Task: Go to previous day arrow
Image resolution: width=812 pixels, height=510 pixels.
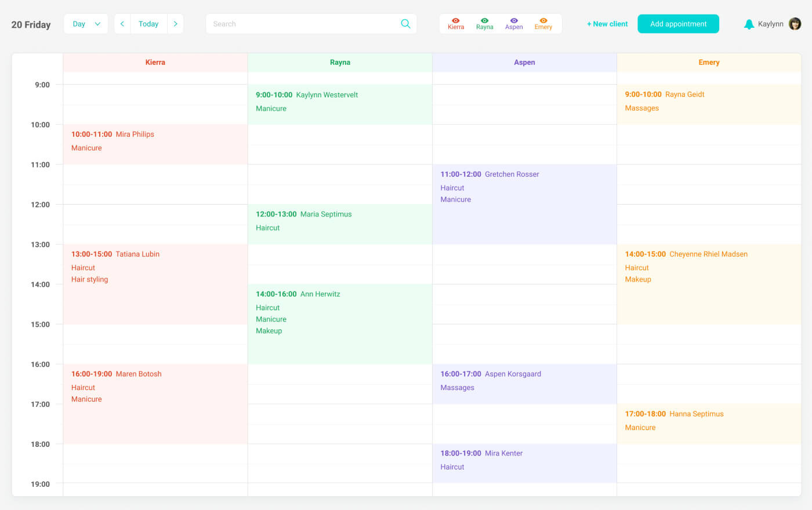Action: pyautogui.click(x=122, y=24)
